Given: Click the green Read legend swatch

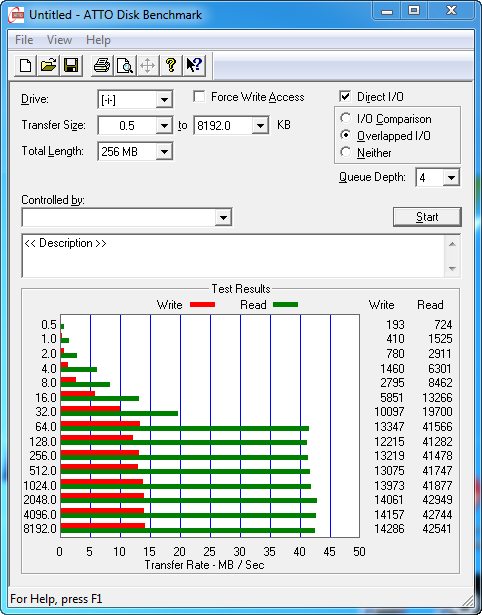Looking at the screenshot, I should pos(286,305).
